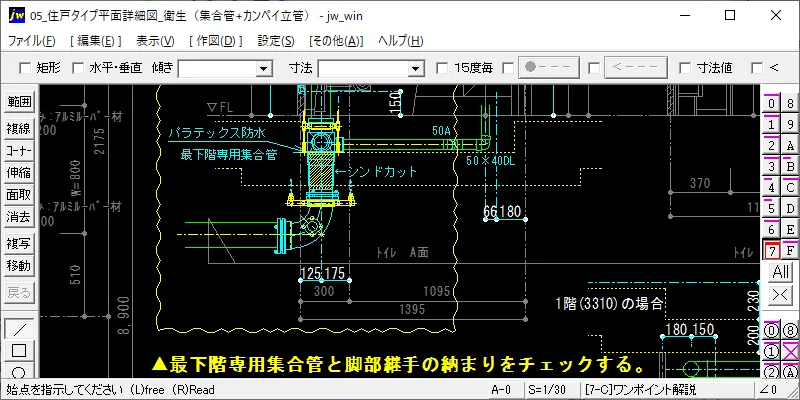Click layer button B

tap(790, 167)
